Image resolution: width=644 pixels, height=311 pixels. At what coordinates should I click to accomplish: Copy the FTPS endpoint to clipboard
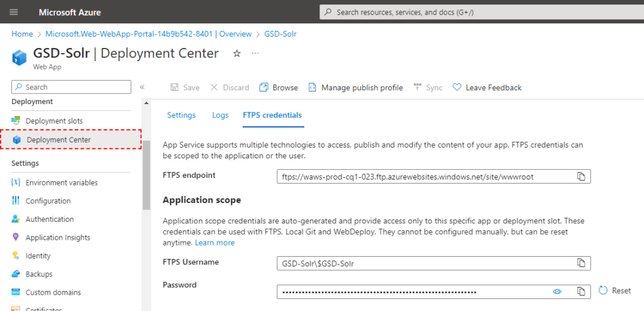[581, 177]
